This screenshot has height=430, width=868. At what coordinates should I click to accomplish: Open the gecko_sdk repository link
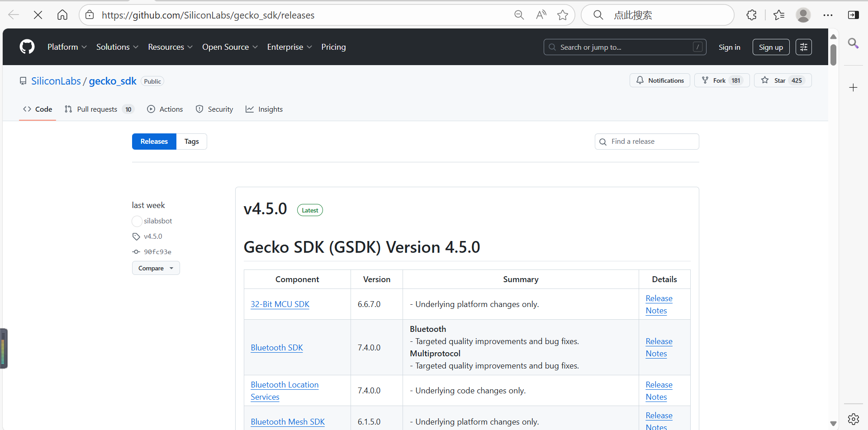(113, 81)
